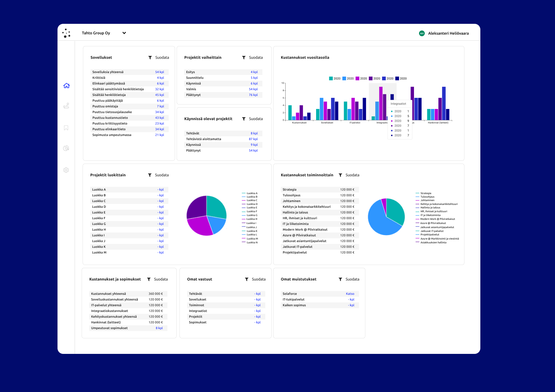Click filter funnel icon in Sovellukset card
The width and height of the screenshot is (555, 392).
coord(150,57)
